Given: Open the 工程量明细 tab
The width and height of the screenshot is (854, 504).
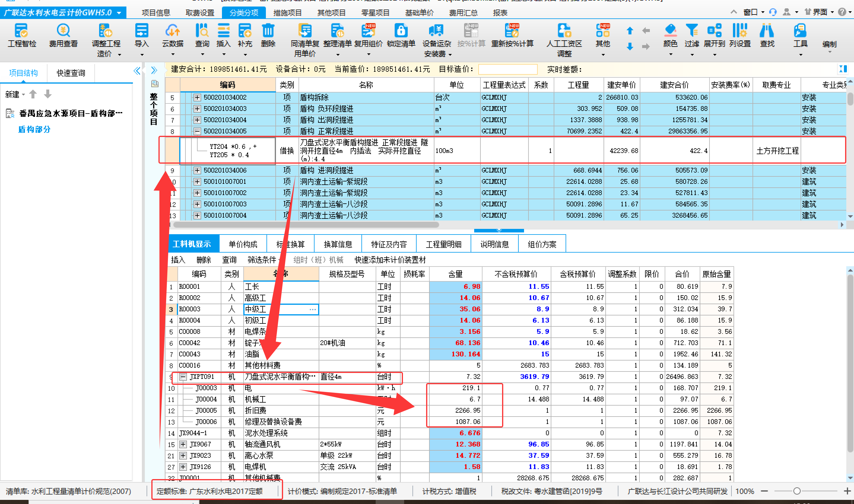Looking at the screenshot, I should [x=444, y=244].
